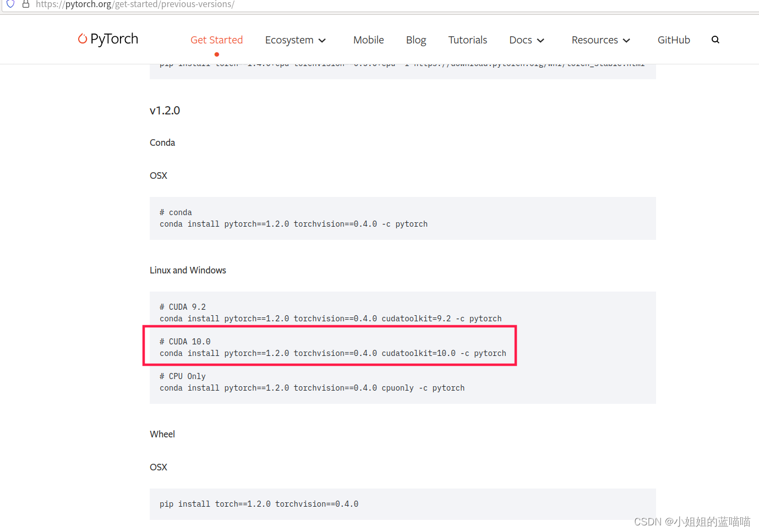Visit the GitHub link

(674, 40)
